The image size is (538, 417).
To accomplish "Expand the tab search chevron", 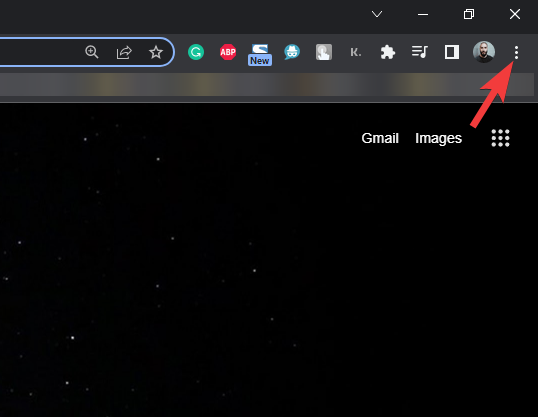I will pyautogui.click(x=377, y=14).
